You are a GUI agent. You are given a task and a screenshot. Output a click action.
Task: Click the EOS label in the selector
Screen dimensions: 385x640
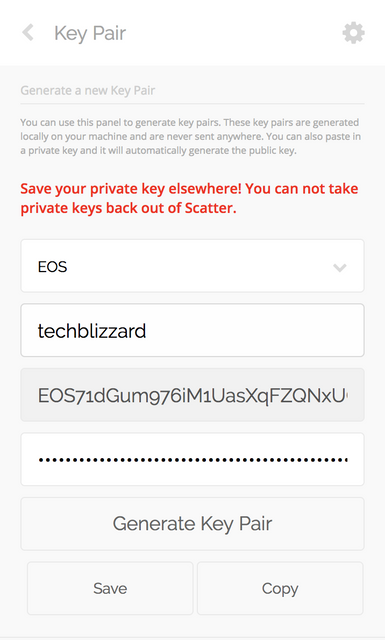click(x=52, y=267)
